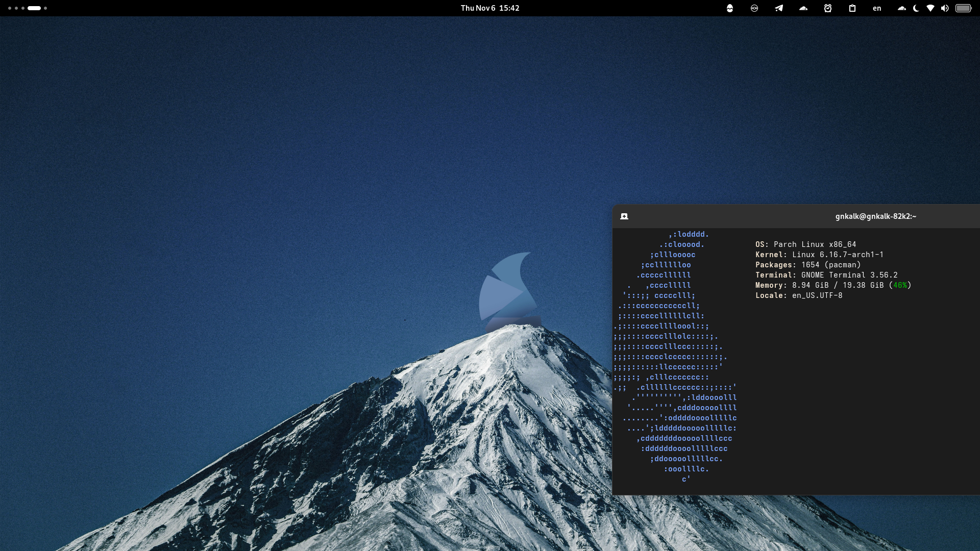Click the third workspace dot
This screenshot has width=980, height=551.
pos(23,8)
